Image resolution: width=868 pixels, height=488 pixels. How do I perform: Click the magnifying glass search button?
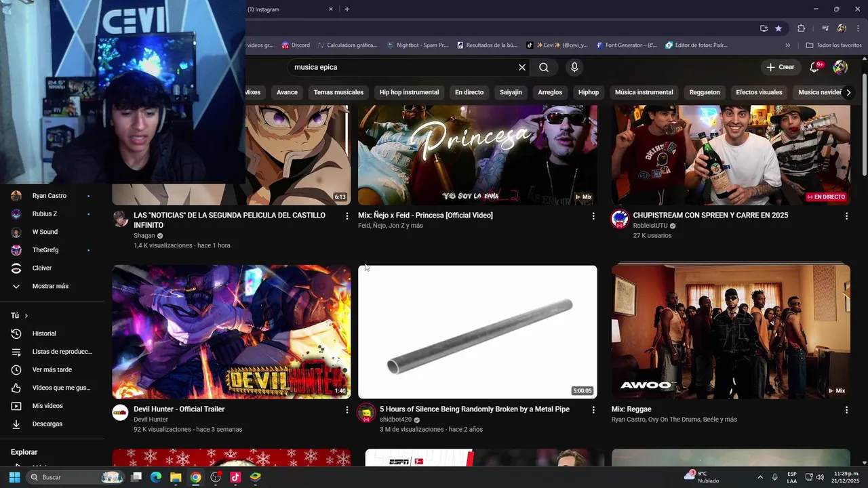544,67
